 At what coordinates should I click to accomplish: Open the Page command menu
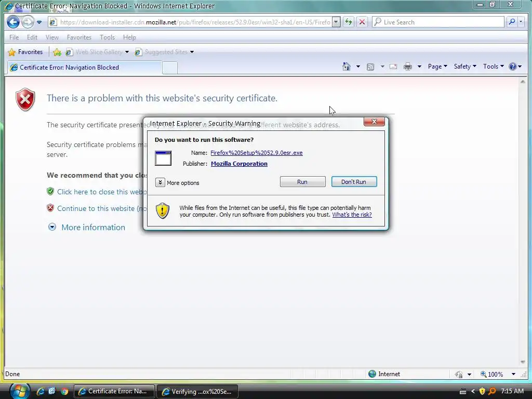[437, 66]
